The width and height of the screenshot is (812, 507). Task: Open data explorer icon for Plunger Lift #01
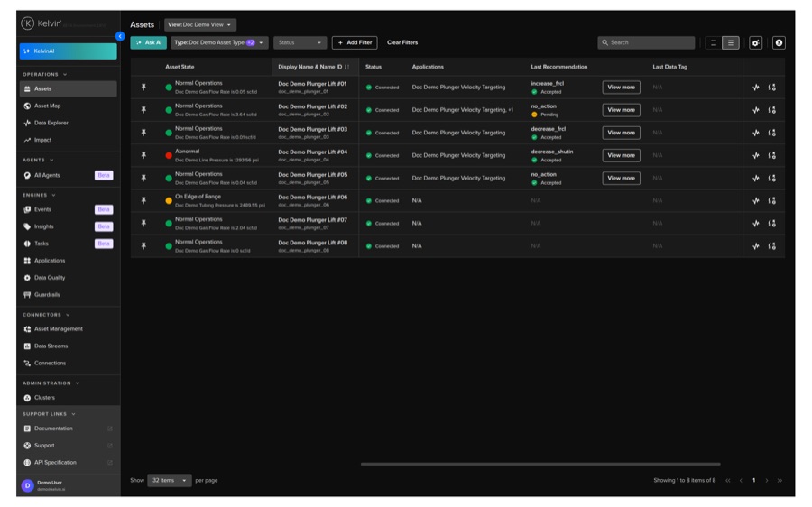tap(755, 88)
